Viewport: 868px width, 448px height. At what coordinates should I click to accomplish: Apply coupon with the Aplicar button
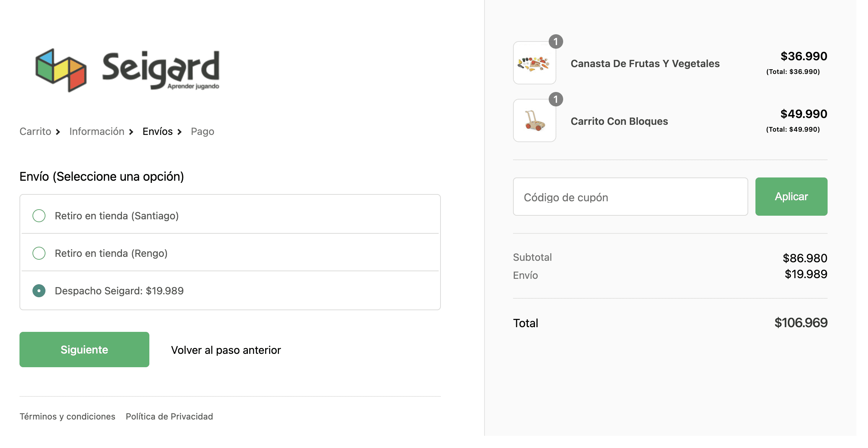[791, 197]
